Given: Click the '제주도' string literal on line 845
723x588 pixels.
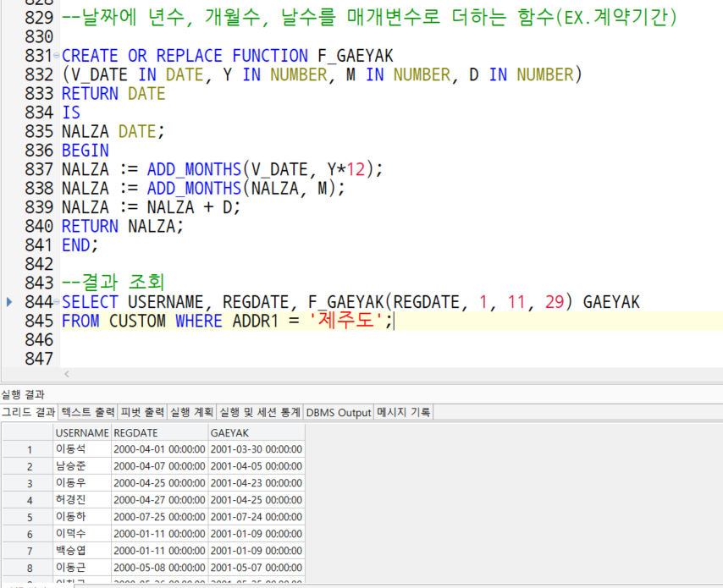Looking at the screenshot, I should 345,321.
